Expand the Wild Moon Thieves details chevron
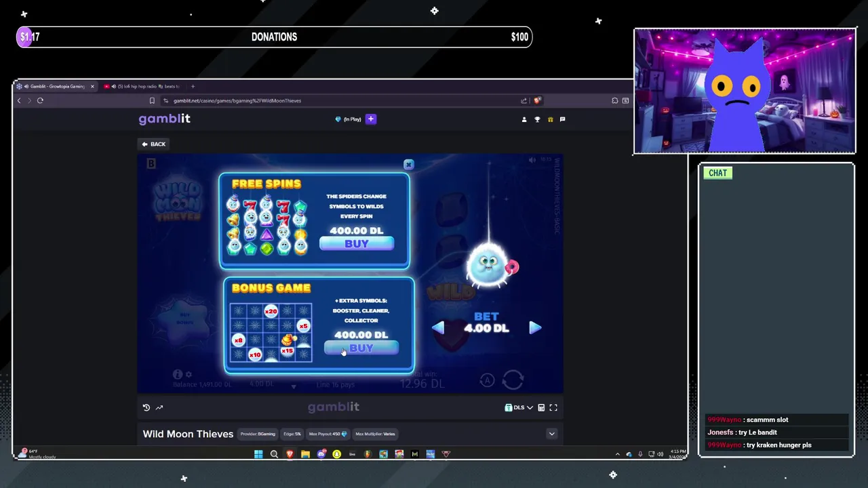868x488 pixels. 551,434
